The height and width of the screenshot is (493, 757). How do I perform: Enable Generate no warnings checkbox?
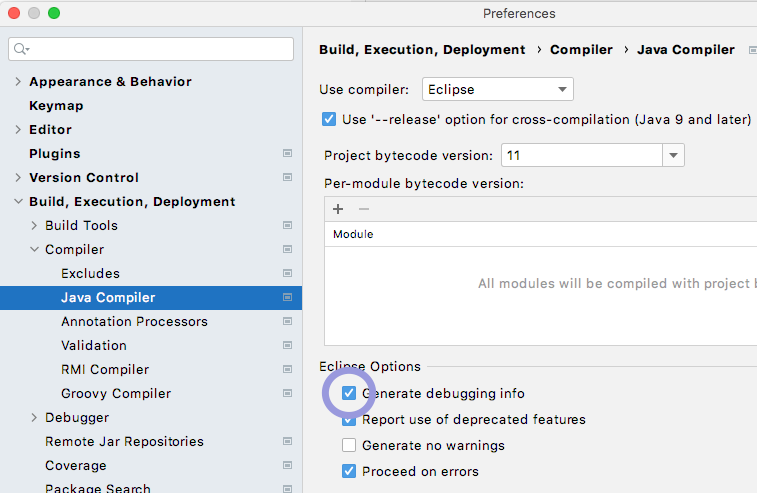point(349,446)
